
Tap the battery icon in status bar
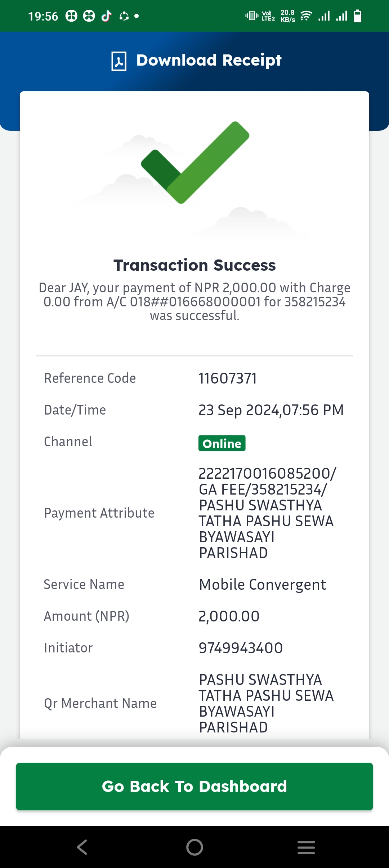(357, 16)
